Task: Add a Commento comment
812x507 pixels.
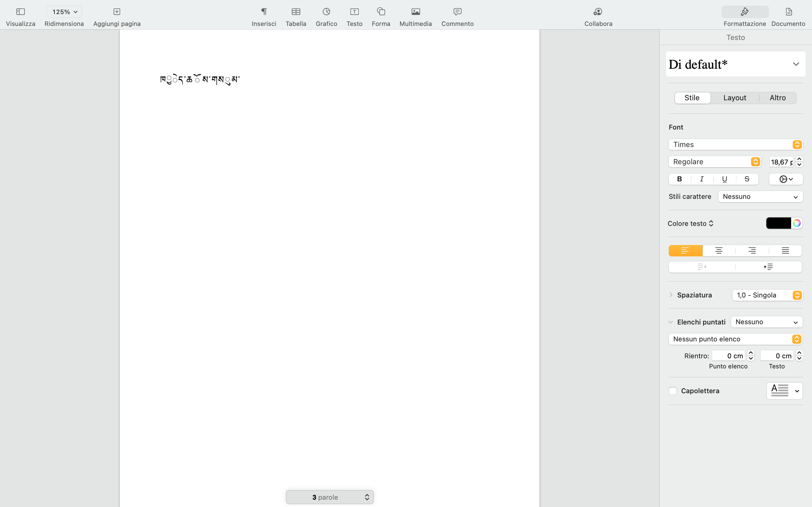Action: 457,12
